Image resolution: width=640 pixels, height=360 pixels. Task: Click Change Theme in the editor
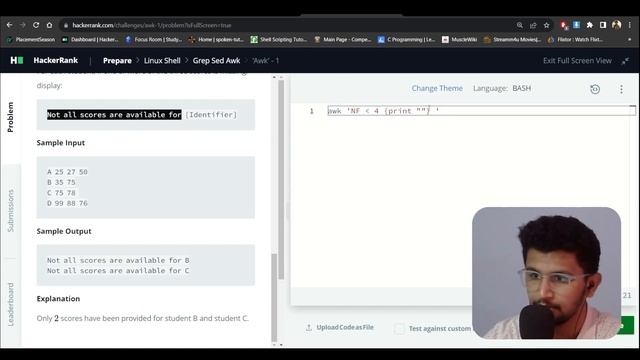coord(437,88)
